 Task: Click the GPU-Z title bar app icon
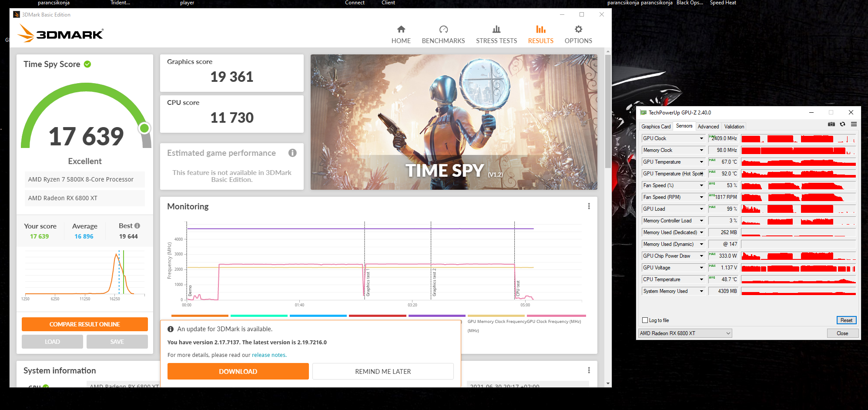643,113
